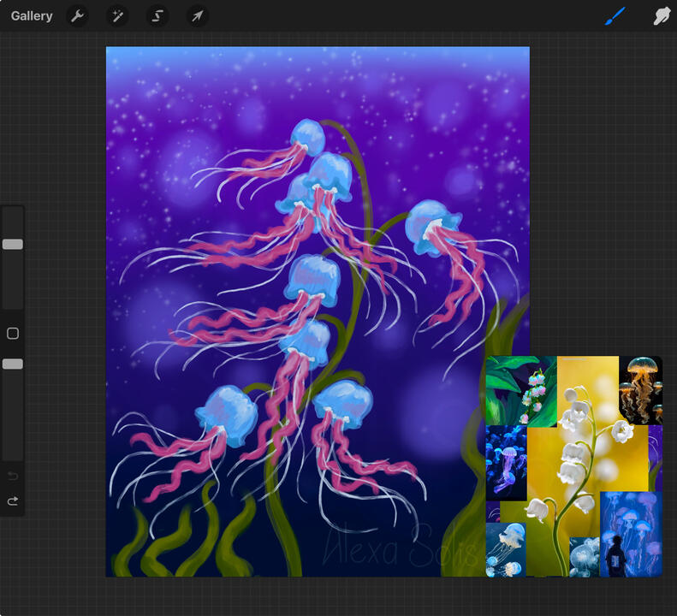Screen dimensions: 677x616
Task: Click the brush size slider handle
Action: 12,244
